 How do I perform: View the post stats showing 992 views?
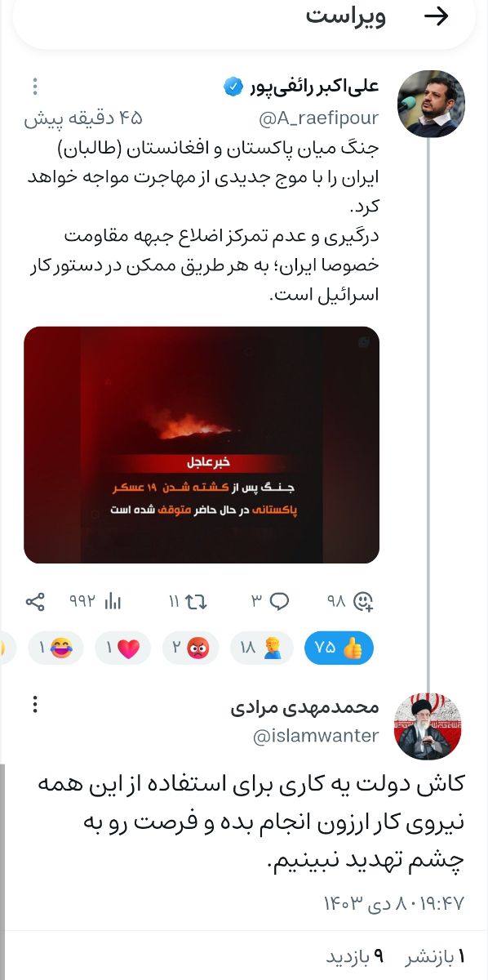[95, 602]
